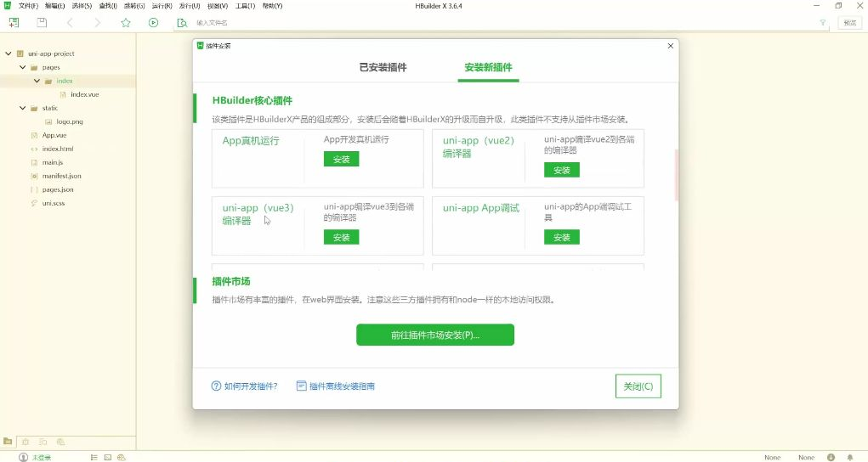Image resolution: width=868 pixels, height=462 pixels.
Task: Open the 发行(U) menu
Action: click(190, 6)
